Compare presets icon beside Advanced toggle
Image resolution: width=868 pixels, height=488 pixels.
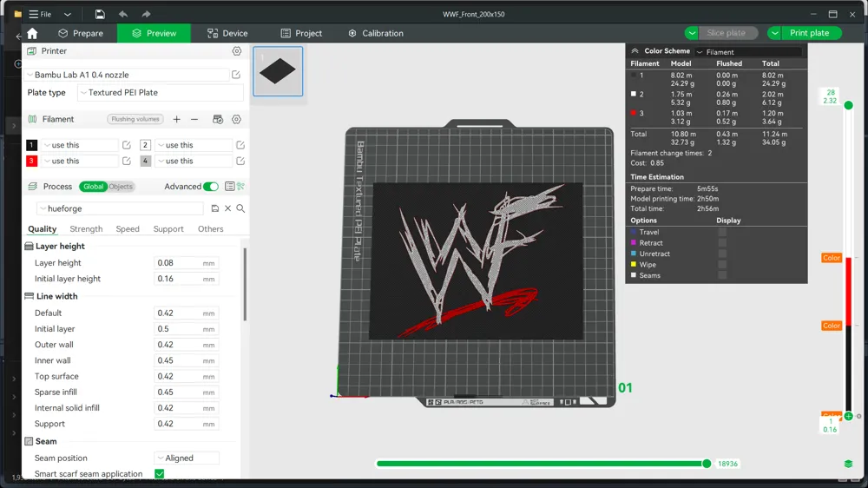[x=240, y=187]
